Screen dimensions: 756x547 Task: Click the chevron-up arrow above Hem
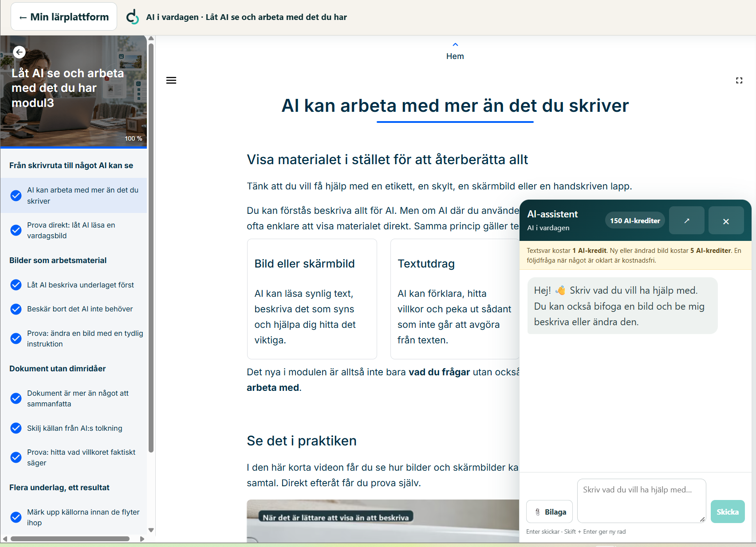455,44
